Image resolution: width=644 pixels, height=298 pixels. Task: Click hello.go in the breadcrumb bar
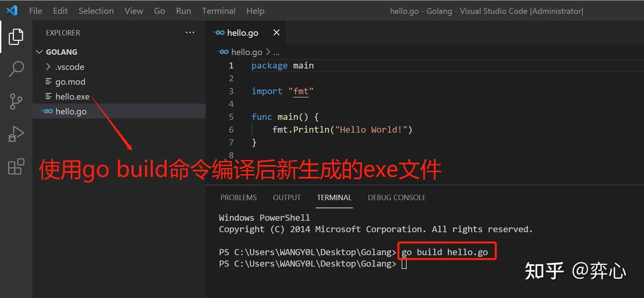pos(246,52)
